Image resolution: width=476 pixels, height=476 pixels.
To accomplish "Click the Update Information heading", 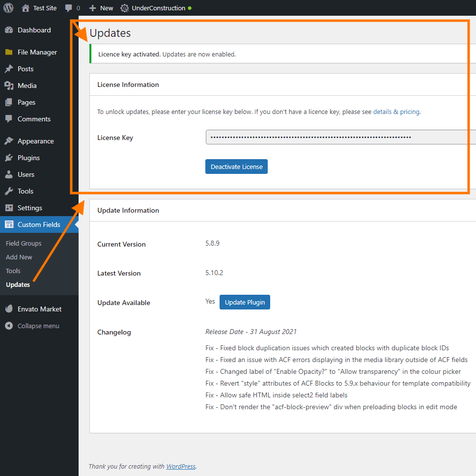I will [x=128, y=210].
